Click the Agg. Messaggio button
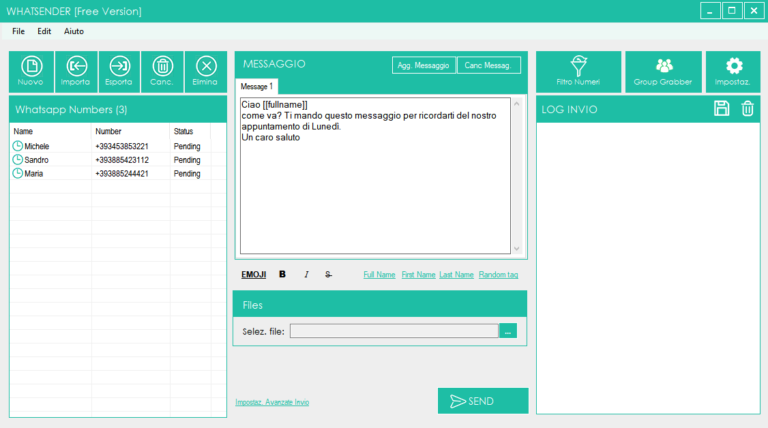Viewport: 768px width, 428px height. pyautogui.click(x=424, y=65)
